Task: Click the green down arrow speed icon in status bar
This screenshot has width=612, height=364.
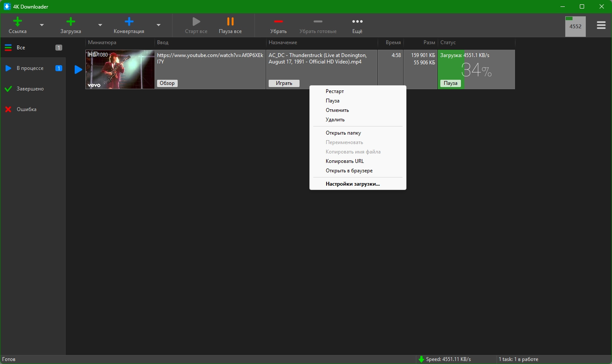Action: click(421, 359)
